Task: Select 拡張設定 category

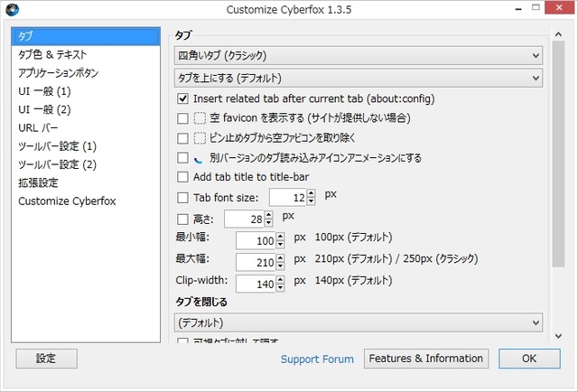Action: 86,183
